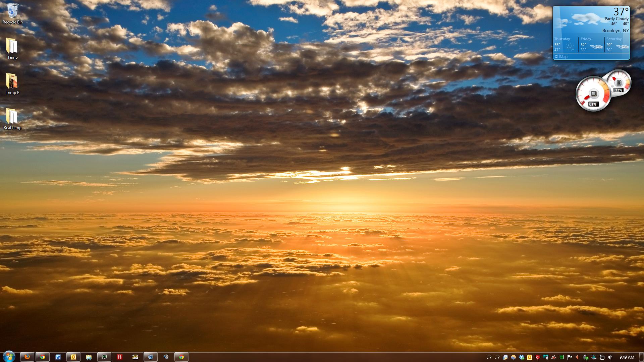Open the disc globe tray icon
Screen dimensions: 644x362
point(505,357)
